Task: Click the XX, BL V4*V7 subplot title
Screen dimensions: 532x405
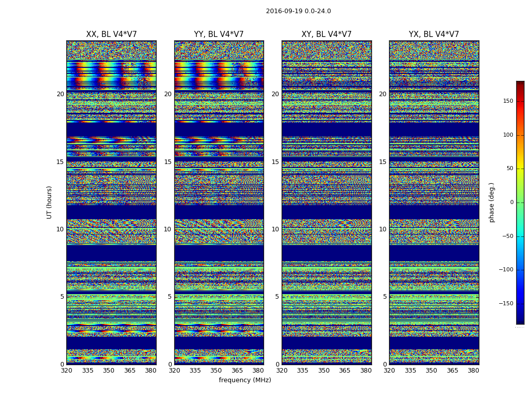Action: coord(111,34)
